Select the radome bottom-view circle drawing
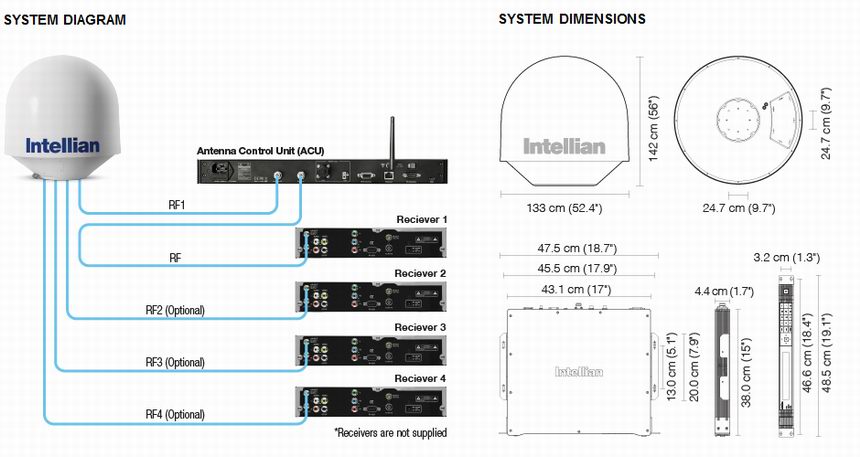 pos(737,121)
